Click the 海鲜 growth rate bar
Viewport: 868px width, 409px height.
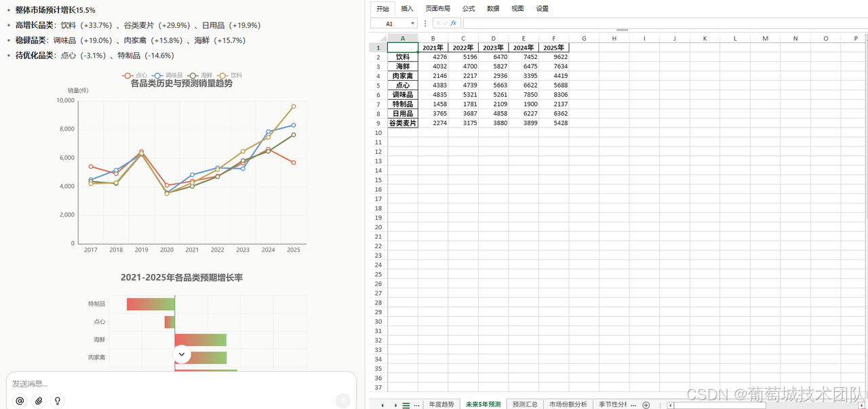click(200, 340)
